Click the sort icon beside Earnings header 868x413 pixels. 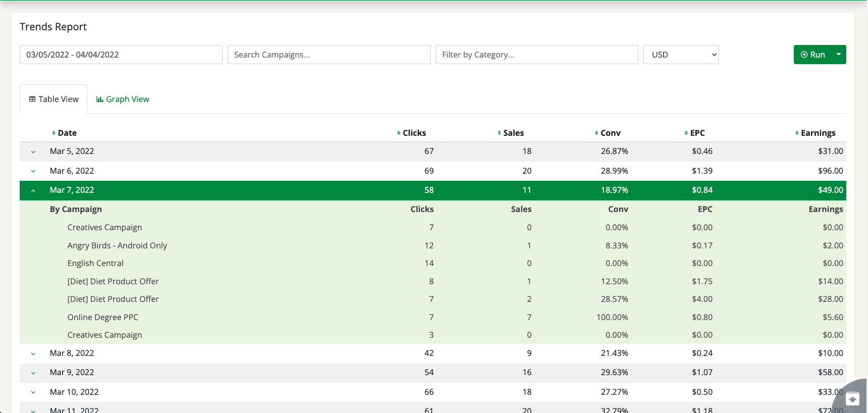point(797,133)
